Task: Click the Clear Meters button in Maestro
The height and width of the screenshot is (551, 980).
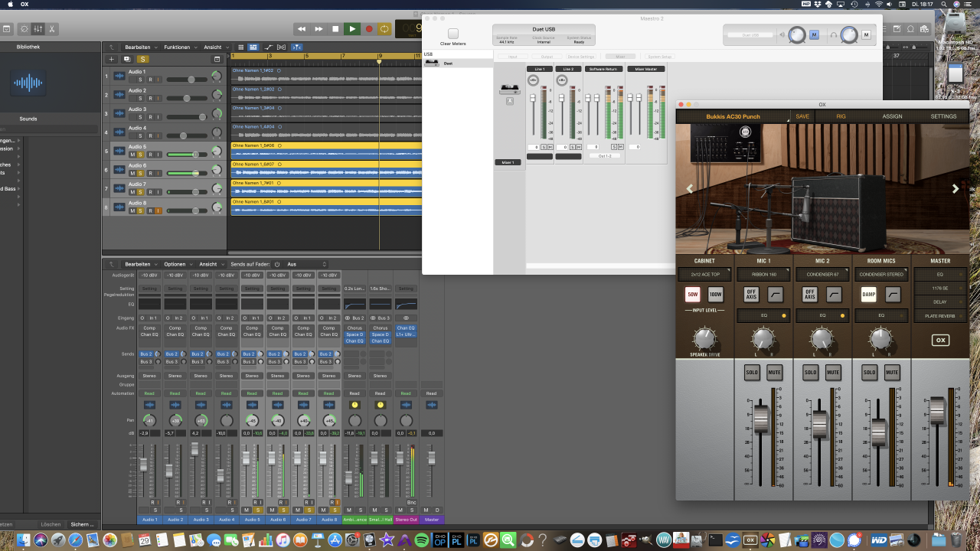Action: 453,34
